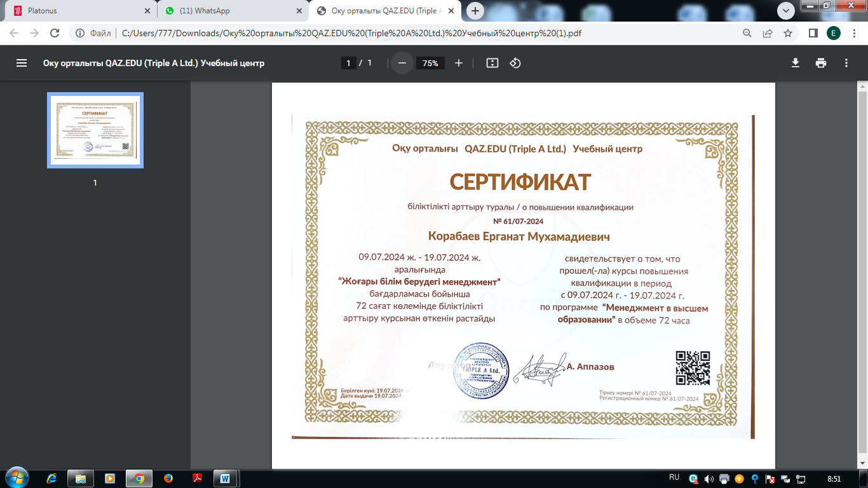Image resolution: width=868 pixels, height=488 pixels.
Task: Open PDF viewer more actions menu
Action: 846,63
